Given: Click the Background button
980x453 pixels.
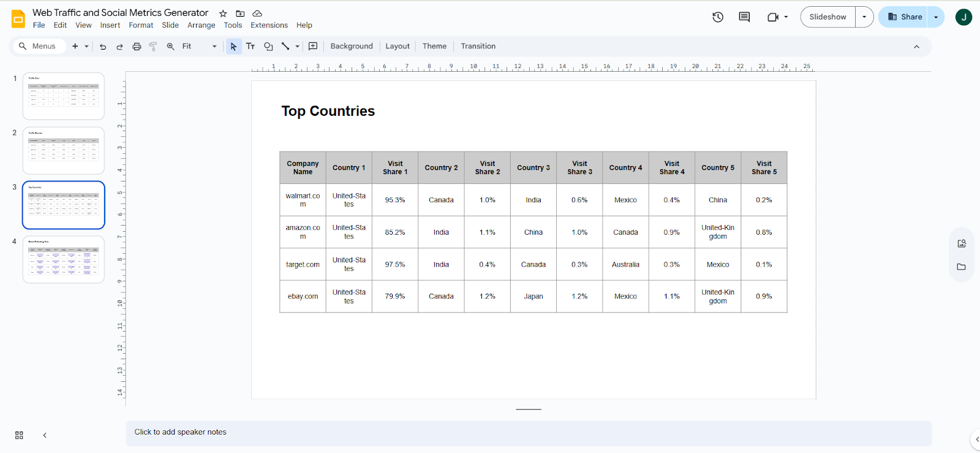Looking at the screenshot, I should click(x=352, y=46).
